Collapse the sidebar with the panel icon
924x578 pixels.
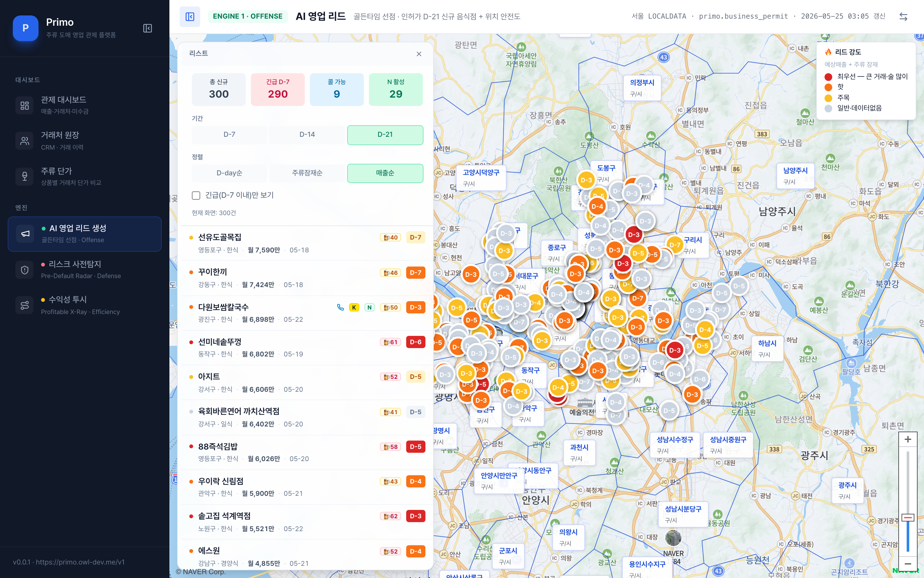[147, 28]
